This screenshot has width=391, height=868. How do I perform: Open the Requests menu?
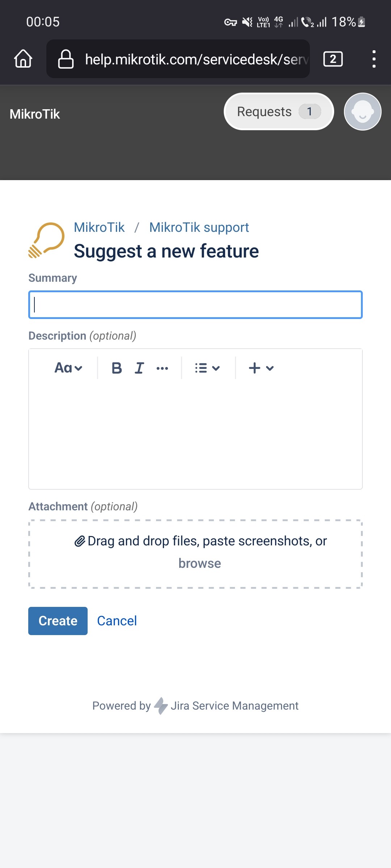[278, 112]
